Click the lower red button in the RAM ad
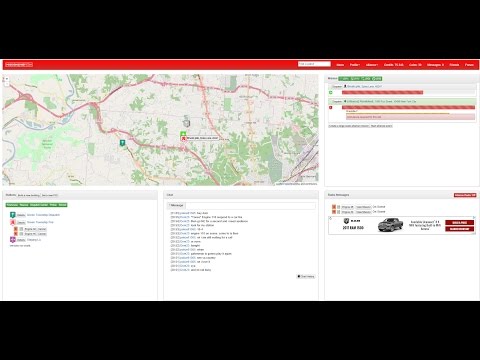480x360 pixels. (459, 229)
